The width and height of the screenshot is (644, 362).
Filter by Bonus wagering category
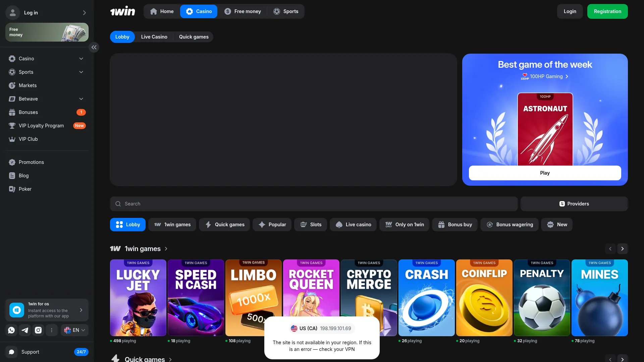pyautogui.click(x=509, y=225)
